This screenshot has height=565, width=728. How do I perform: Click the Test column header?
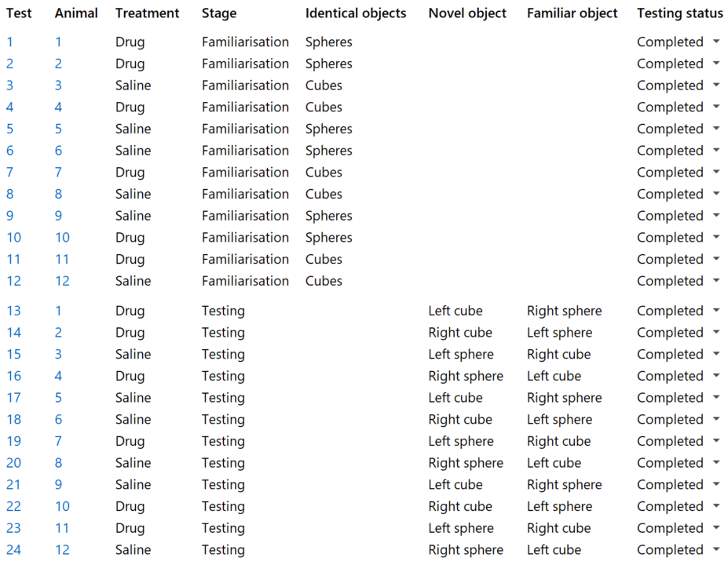[x=19, y=13]
